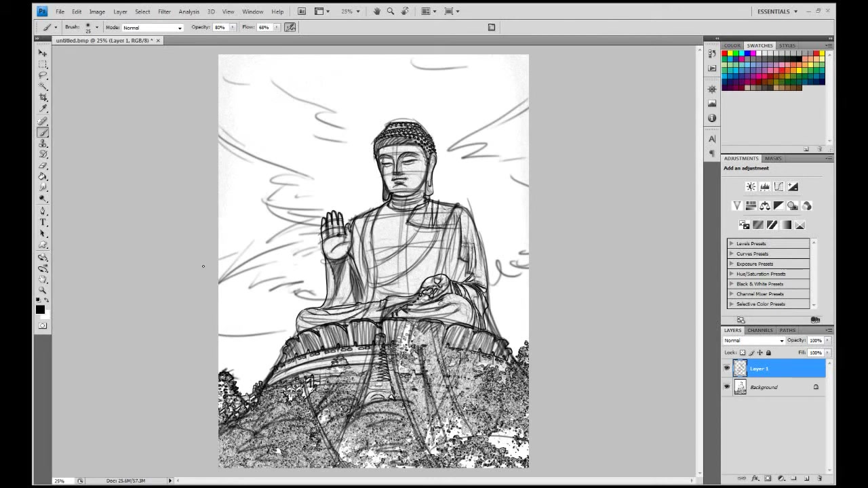The image size is (868, 488).
Task: Add a Photo Filter adjustment
Action: 793,205
